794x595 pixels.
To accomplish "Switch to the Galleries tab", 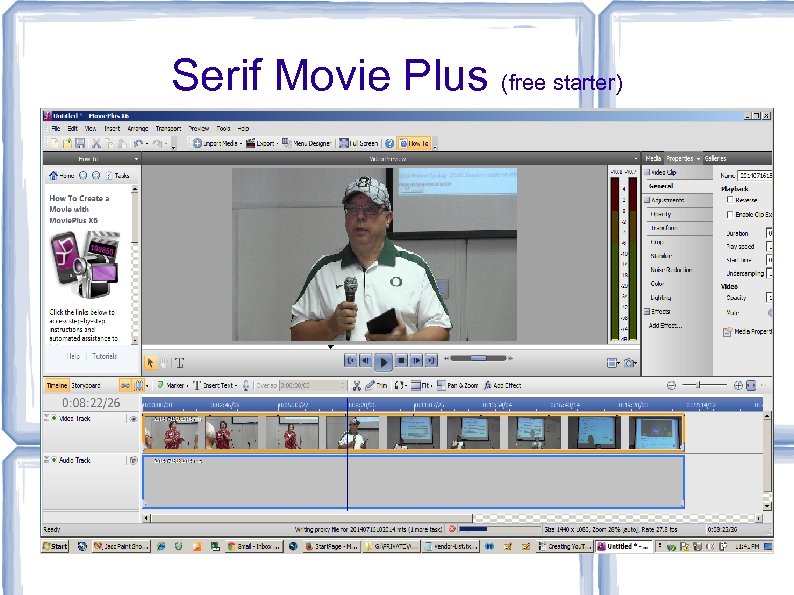I will 716,158.
